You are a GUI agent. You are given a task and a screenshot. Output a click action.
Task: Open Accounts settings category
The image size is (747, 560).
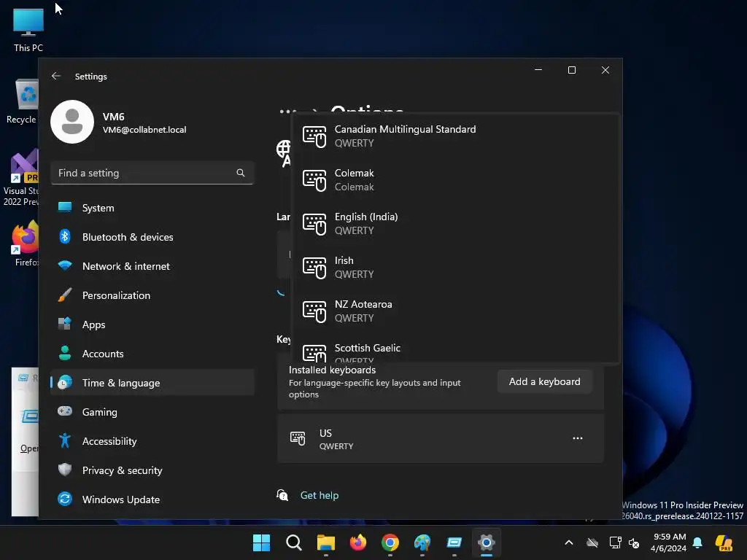click(x=152, y=354)
